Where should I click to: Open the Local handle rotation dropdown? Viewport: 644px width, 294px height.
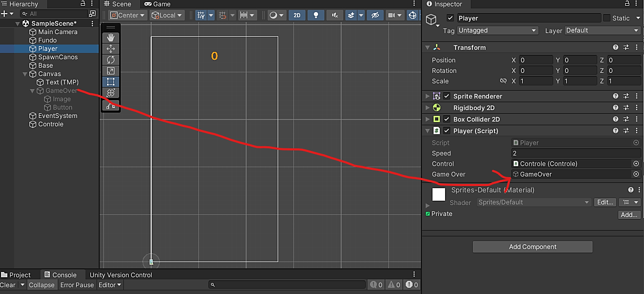167,15
